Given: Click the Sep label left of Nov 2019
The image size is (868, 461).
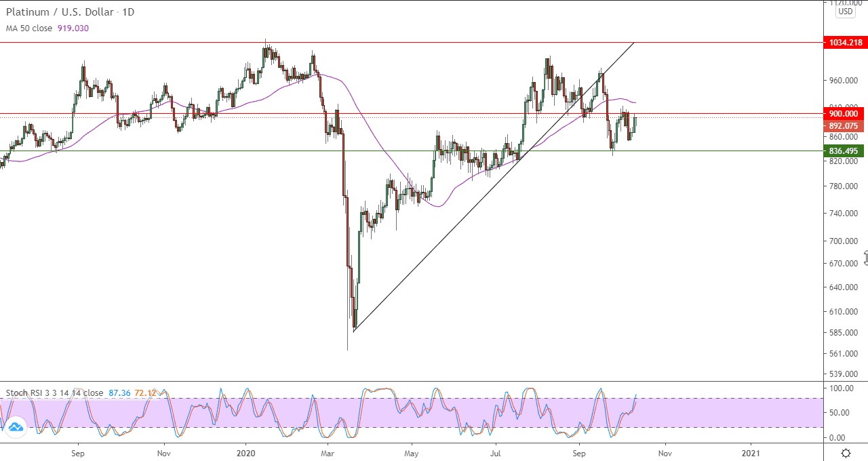Looking at the screenshot, I should tap(79, 452).
